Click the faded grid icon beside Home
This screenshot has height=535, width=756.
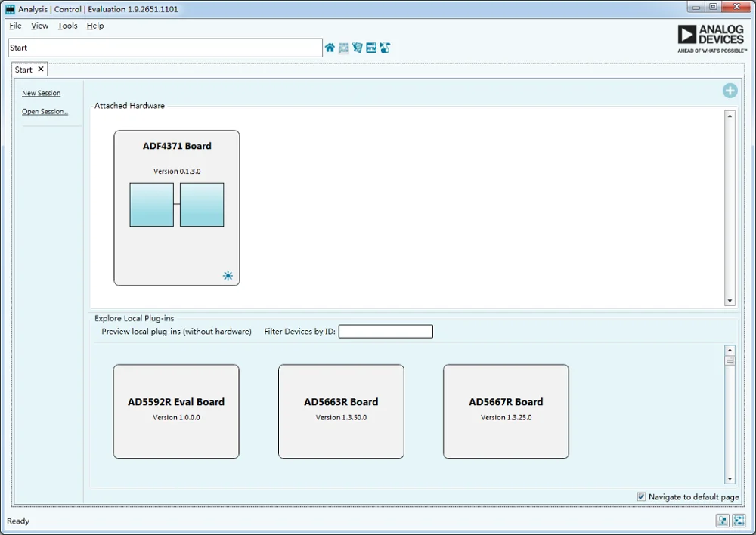[343, 48]
